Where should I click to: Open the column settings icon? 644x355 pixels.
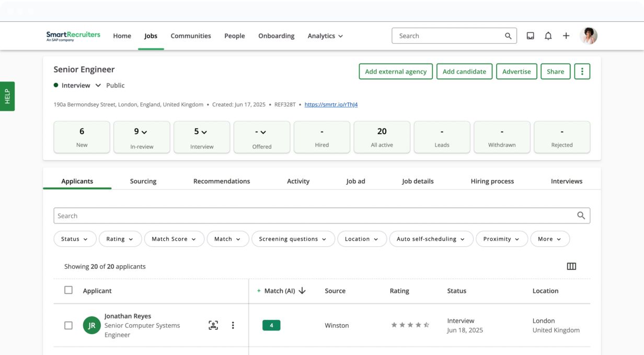coord(571,266)
